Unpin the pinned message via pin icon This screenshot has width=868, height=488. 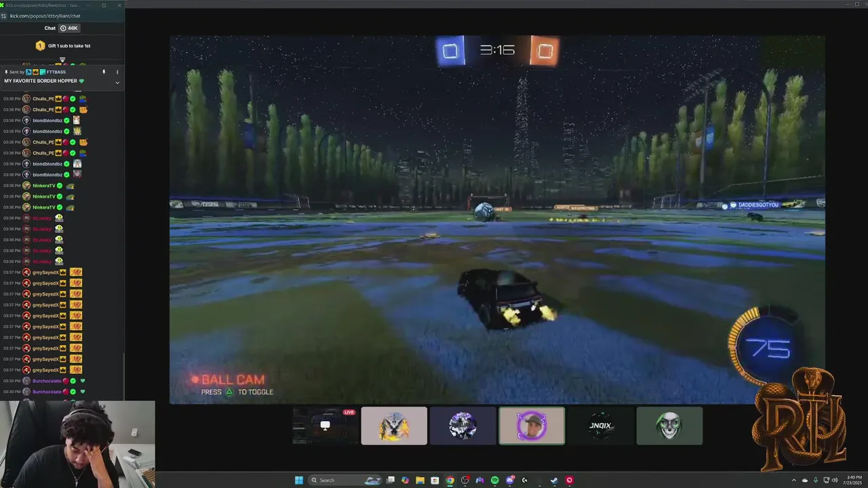(x=104, y=72)
